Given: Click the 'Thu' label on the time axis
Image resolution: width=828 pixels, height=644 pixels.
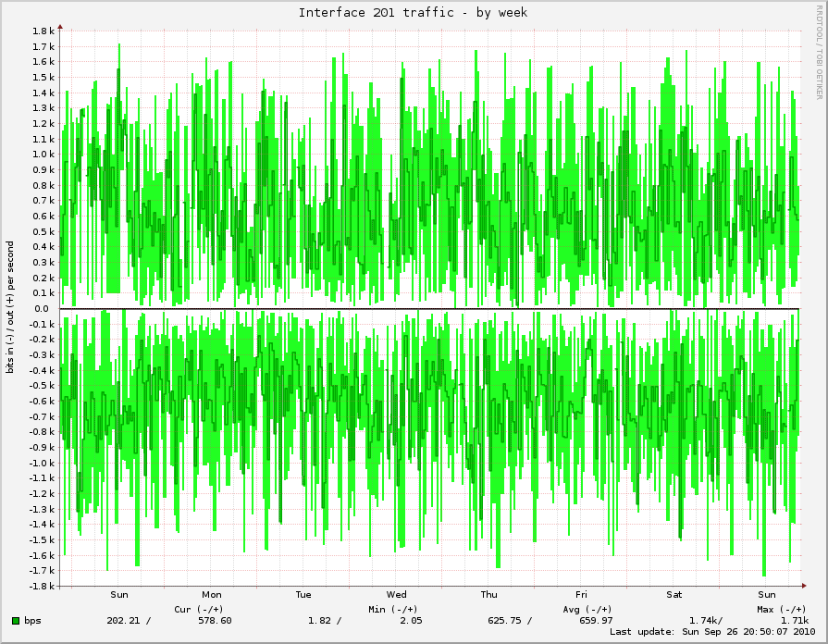Looking at the screenshot, I should tap(489, 595).
